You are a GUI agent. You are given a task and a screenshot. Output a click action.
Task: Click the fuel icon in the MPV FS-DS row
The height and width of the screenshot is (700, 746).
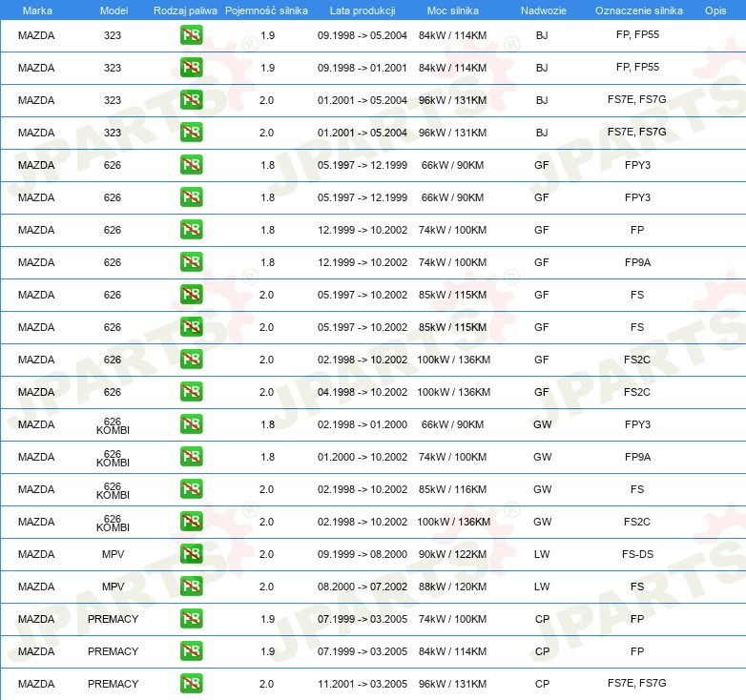[x=191, y=554]
